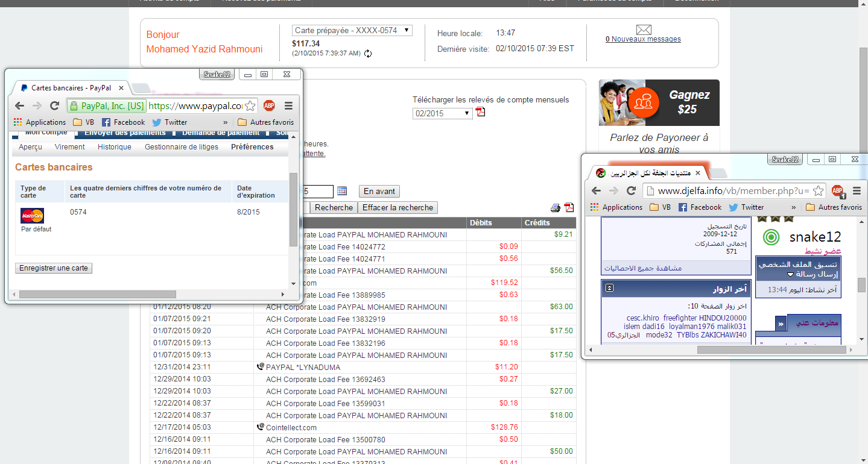
Task: Open the إرسال رسالة dropdown menu
Action: click(x=814, y=275)
